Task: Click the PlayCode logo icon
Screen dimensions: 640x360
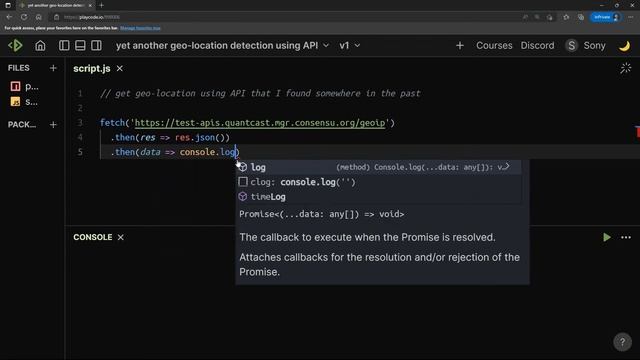Action: coord(16,45)
